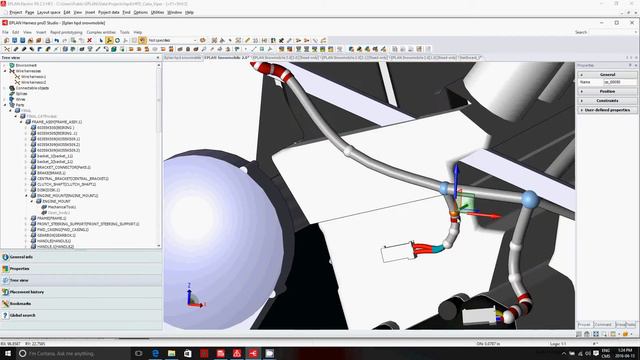This screenshot has height=360, width=640.
Task: Expand the Constraints section in Properties
Action: tap(582, 101)
